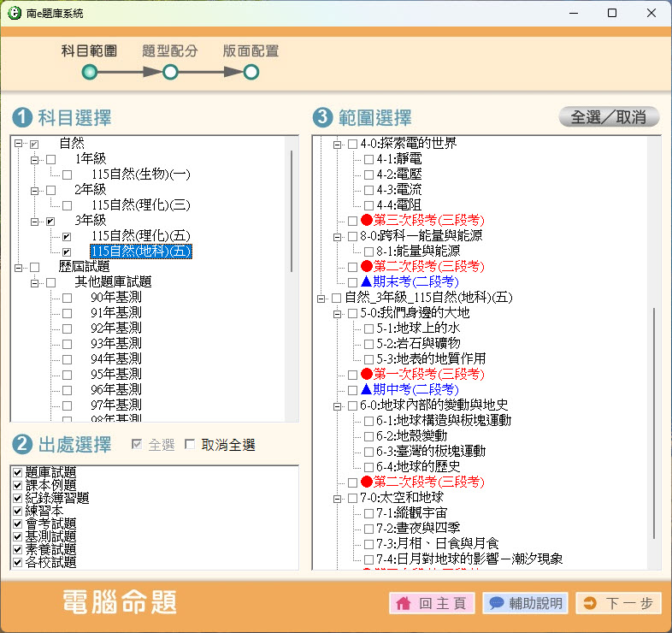The image size is (672, 633).
Task: Click the speech bubble icon on 輔助說明
Action: [x=496, y=603]
